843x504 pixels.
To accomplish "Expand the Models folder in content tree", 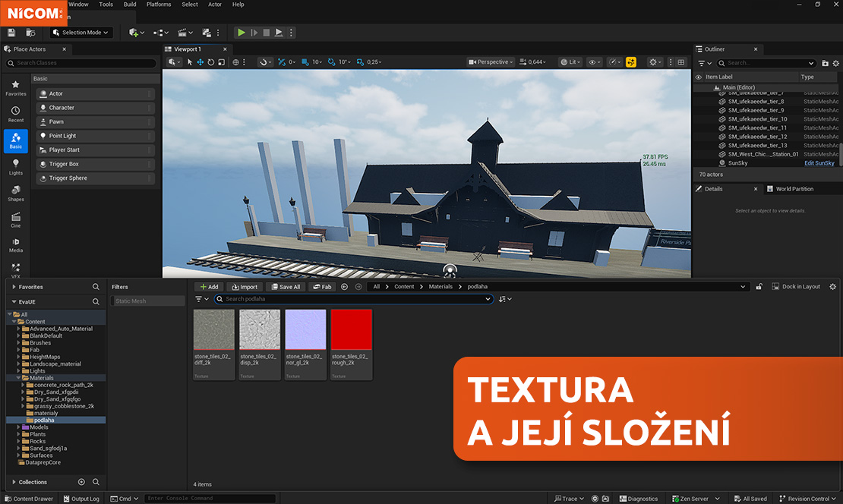I will click(x=18, y=427).
